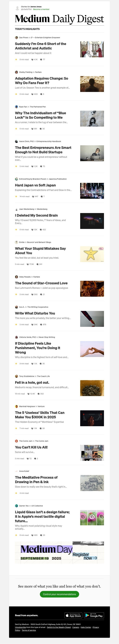The width and height of the screenshot is (119, 644).
Task: Click Control your recommendations button
Action: point(59,594)
